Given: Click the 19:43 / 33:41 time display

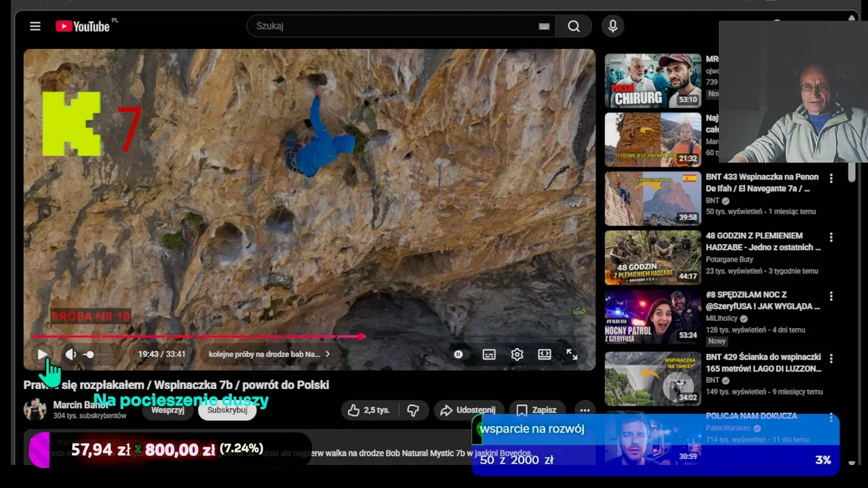Looking at the screenshot, I should [161, 354].
